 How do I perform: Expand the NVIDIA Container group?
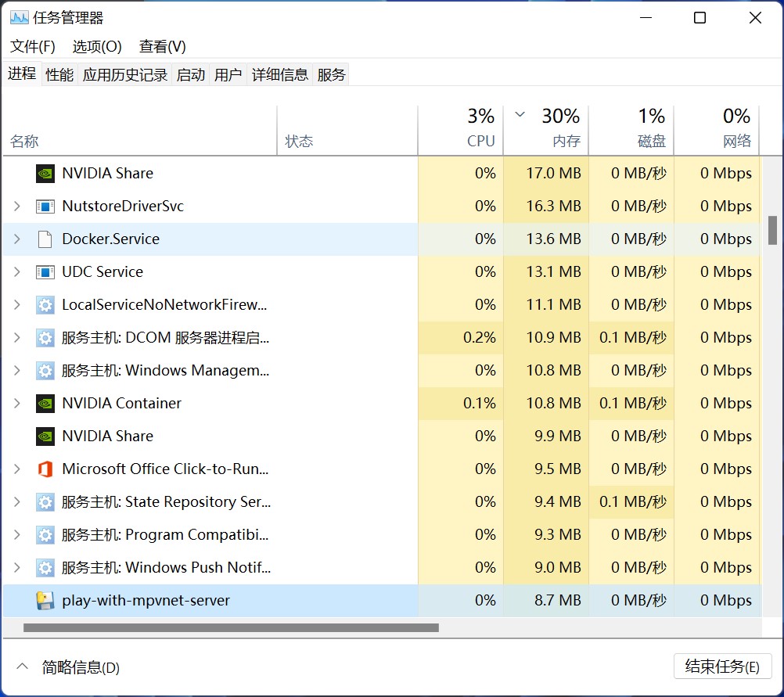point(17,403)
